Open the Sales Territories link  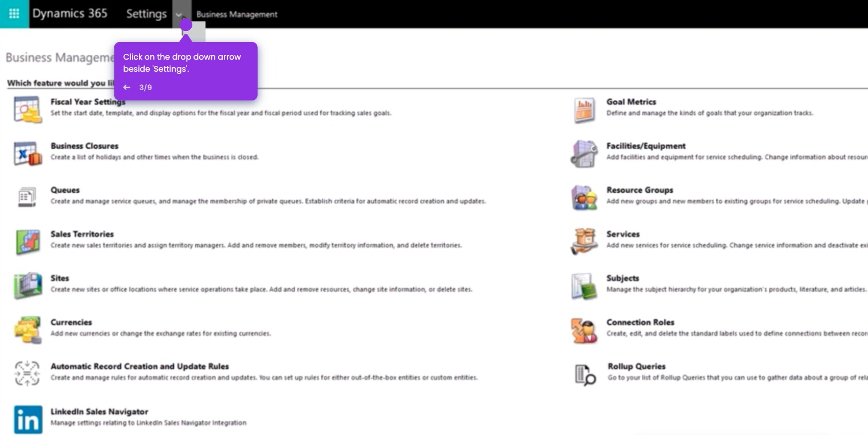[82, 234]
